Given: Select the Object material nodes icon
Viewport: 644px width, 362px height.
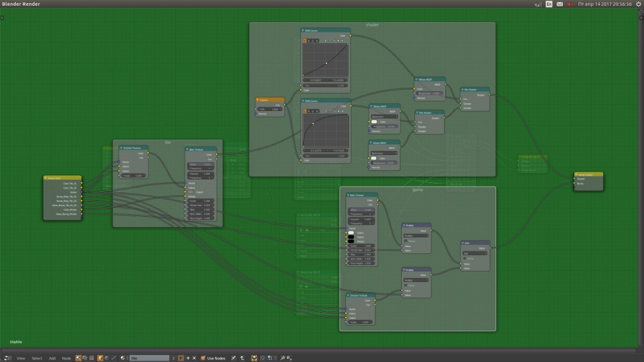Looking at the screenshot, I should tap(100, 357).
